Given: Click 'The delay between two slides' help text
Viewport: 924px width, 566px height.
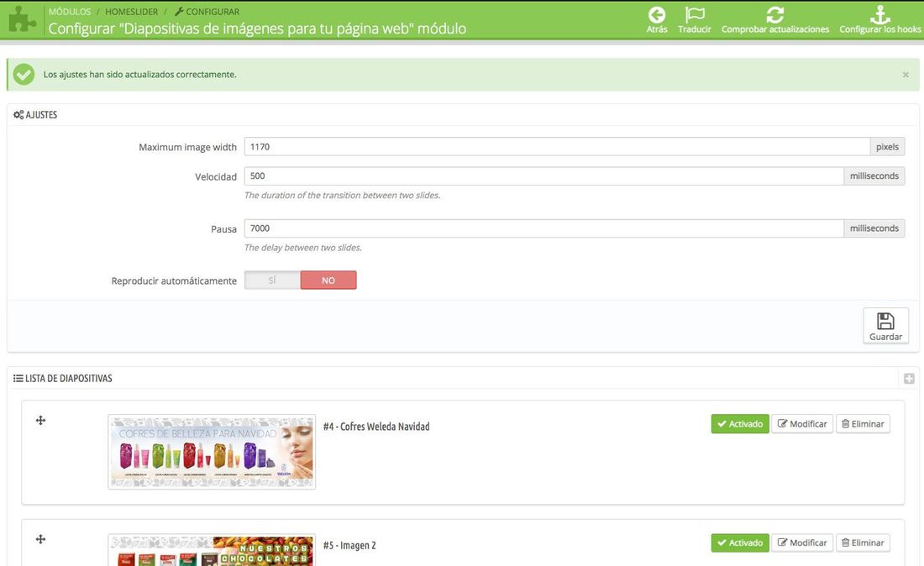Looking at the screenshot, I should [303, 248].
